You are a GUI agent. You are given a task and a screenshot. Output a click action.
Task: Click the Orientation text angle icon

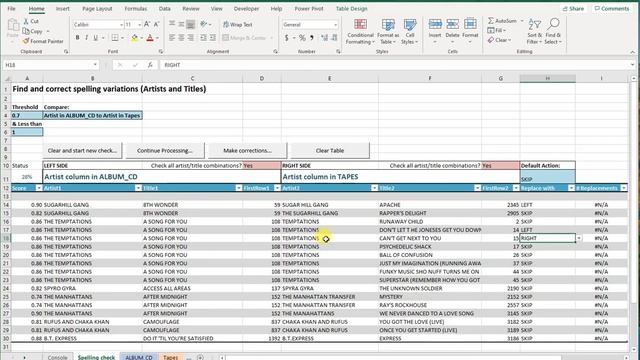click(204, 24)
